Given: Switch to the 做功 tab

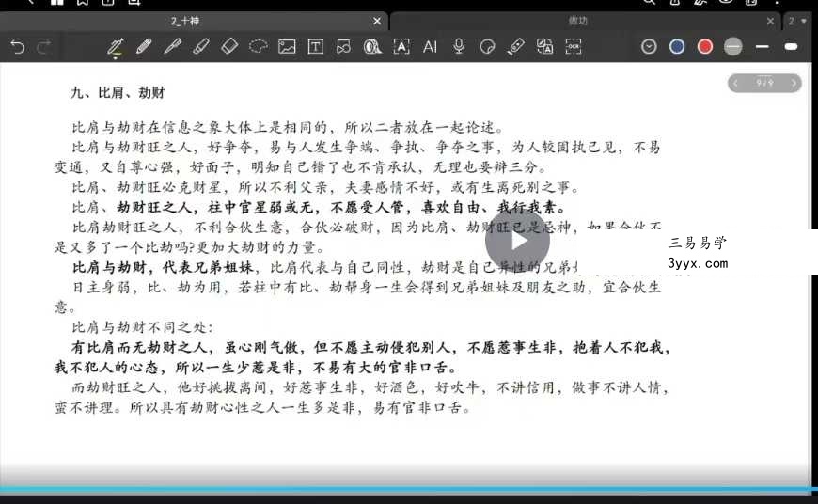Looking at the screenshot, I should 578,21.
